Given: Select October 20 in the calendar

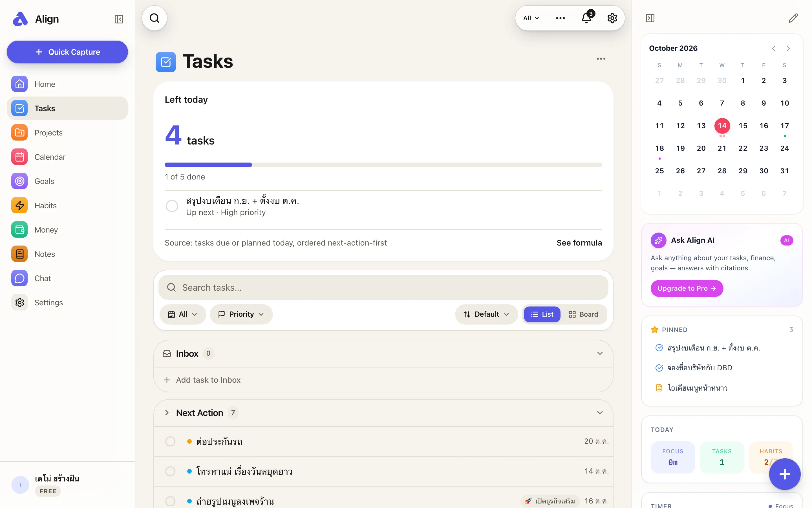Looking at the screenshot, I should pyautogui.click(x=701, y=148).
